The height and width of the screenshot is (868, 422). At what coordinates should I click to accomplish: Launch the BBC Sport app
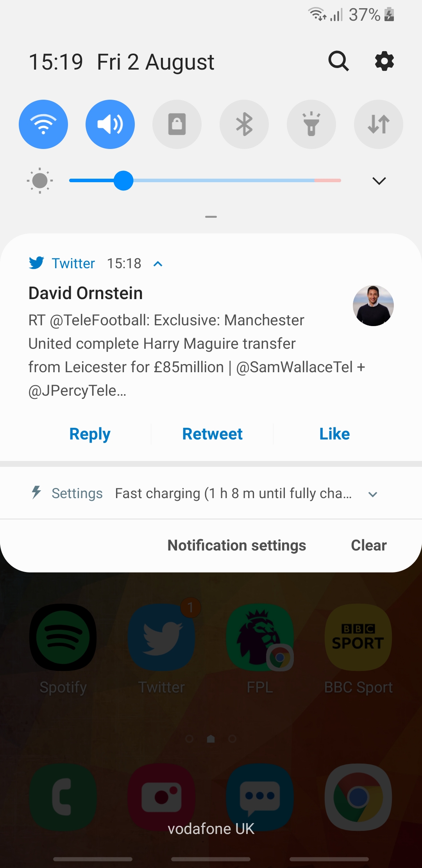[358, 638]
